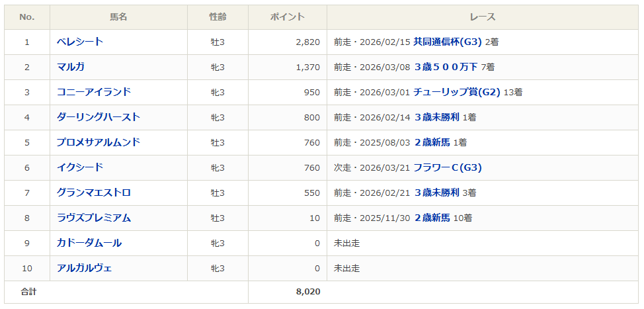Open the 共同通信杯(G3) race result
Screen dimensions: 644x309
[448, 42]
